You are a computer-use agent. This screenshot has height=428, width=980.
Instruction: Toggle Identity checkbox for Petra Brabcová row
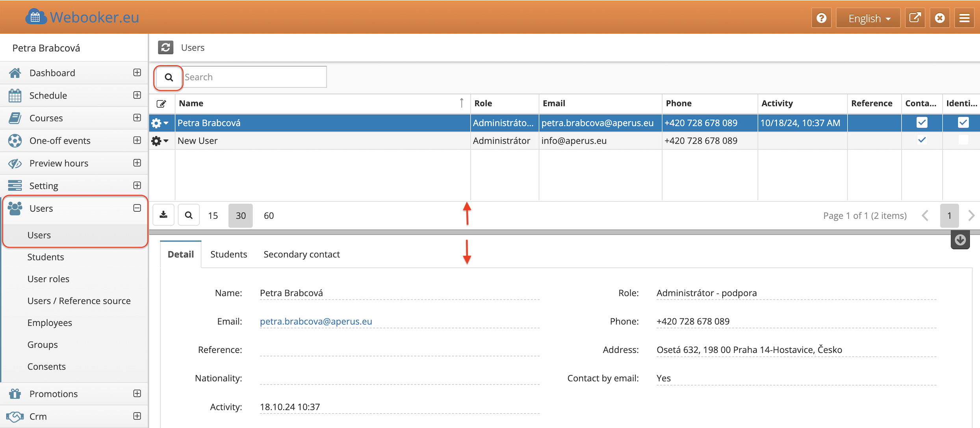pos(963,123)
